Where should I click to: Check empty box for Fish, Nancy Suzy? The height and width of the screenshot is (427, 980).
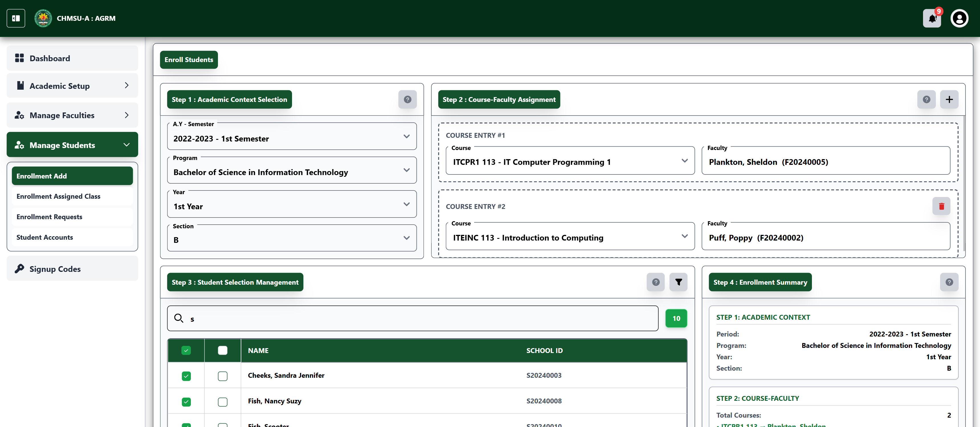click(x=222, y=402)
